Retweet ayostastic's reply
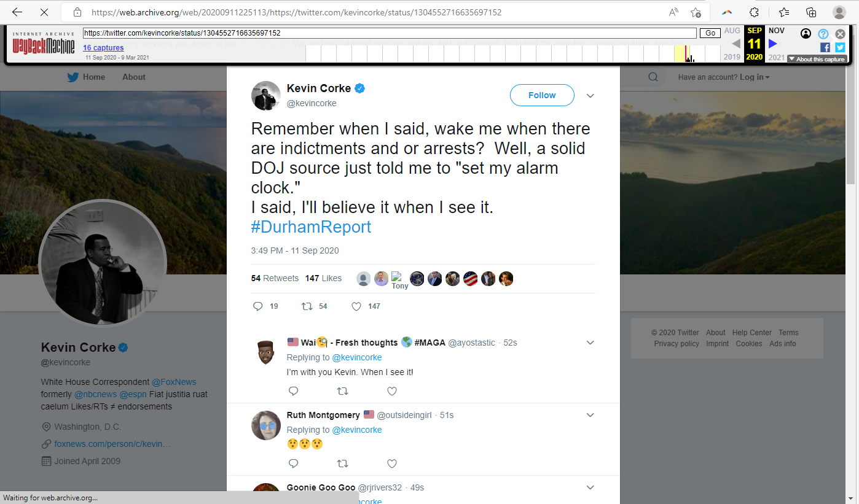859x504 pixels. [343, 391]
